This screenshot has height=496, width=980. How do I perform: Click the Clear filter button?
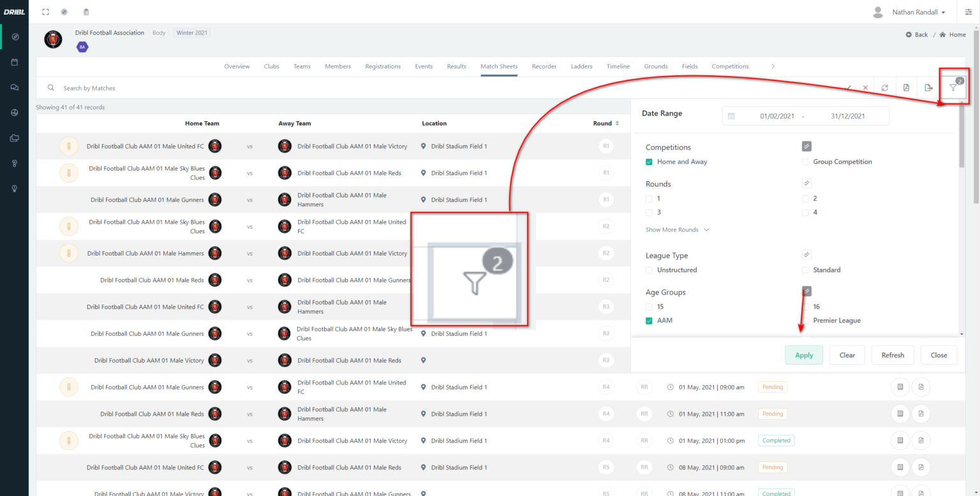(847, 355)
